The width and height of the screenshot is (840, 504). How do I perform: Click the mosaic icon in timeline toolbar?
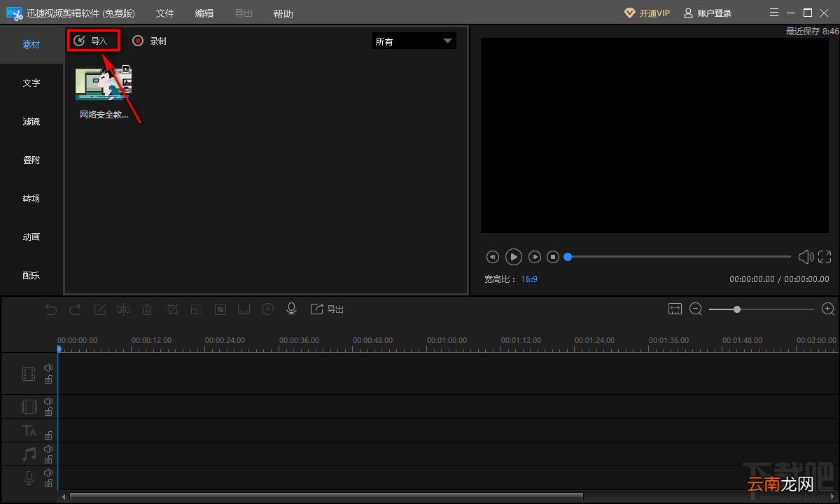click(x=220, y=309)
